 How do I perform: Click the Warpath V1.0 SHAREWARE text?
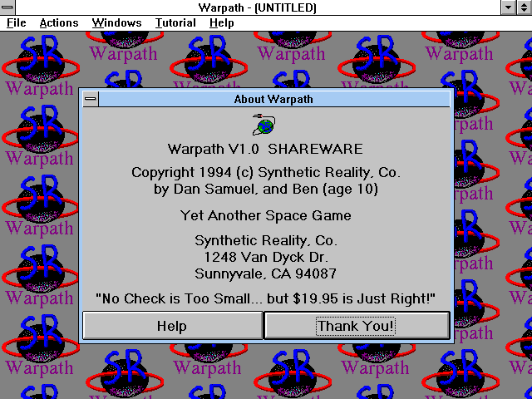265,150
